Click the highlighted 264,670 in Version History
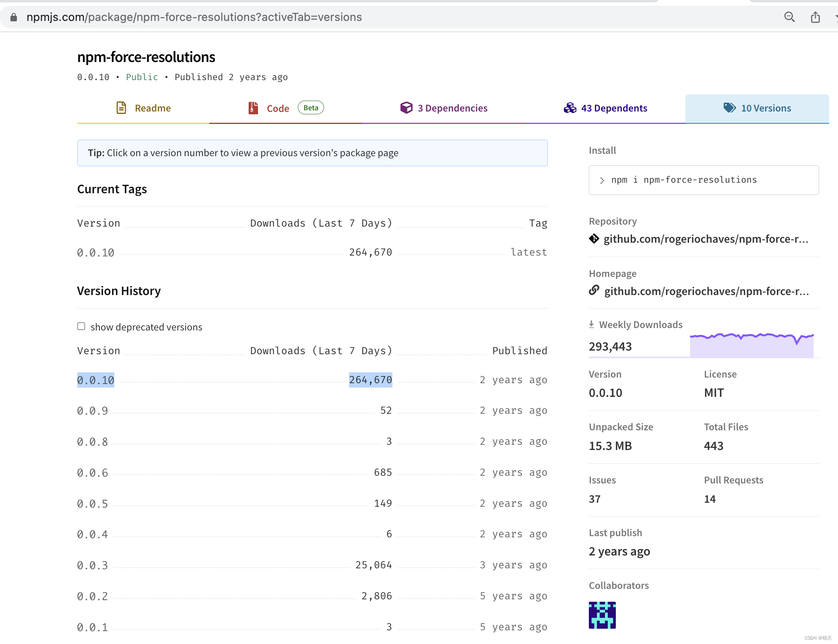 point(371,380)
